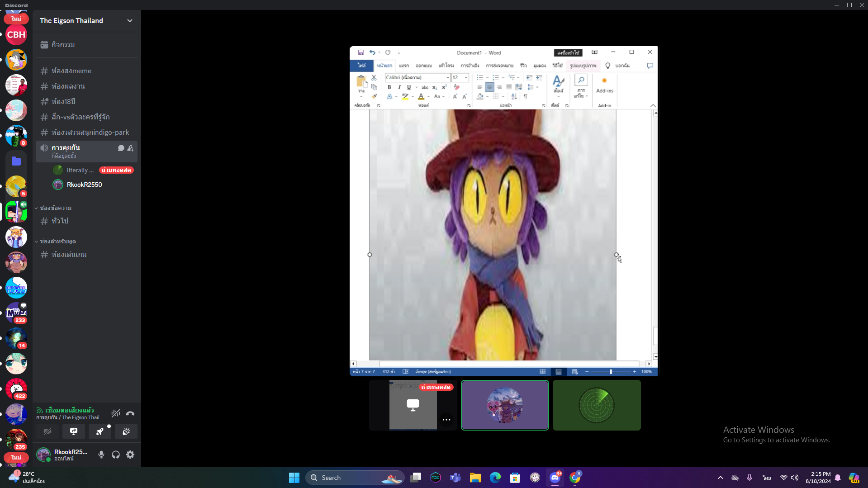This screenshot has height=488, width=868.
Task: Open volume control in system tray
Action: (795, 478)
